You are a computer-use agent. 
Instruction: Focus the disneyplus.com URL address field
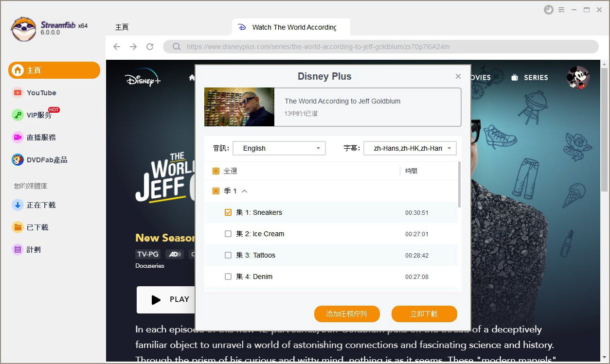(x=380, y=47)
